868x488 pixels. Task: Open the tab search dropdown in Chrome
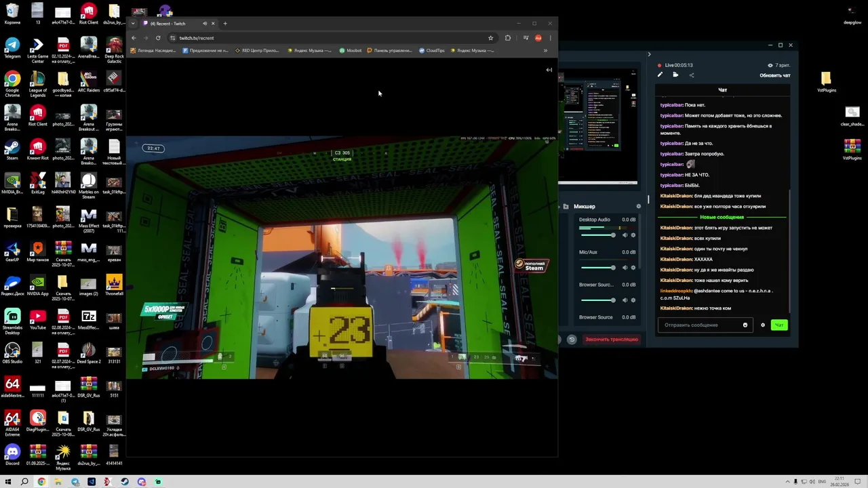point(133,24)
